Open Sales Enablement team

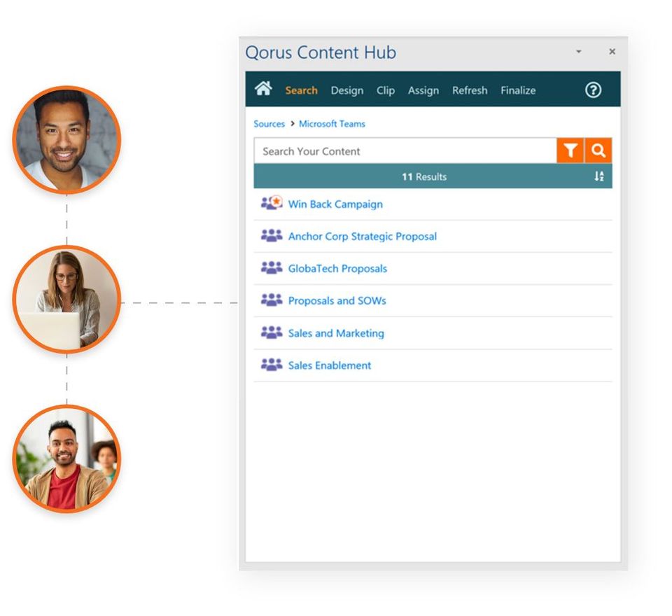click(x=330, y=365)
